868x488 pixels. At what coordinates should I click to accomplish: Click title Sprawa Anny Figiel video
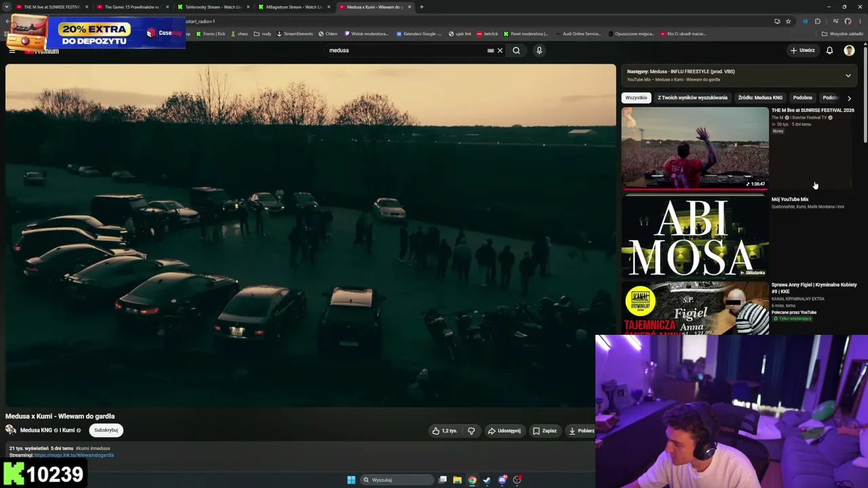click(814, 288)
